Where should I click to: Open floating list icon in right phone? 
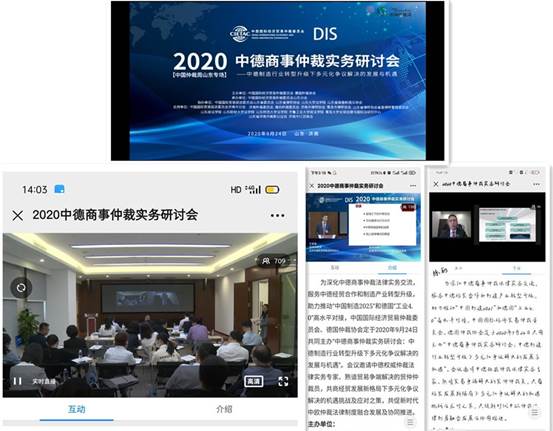(535, 412)
